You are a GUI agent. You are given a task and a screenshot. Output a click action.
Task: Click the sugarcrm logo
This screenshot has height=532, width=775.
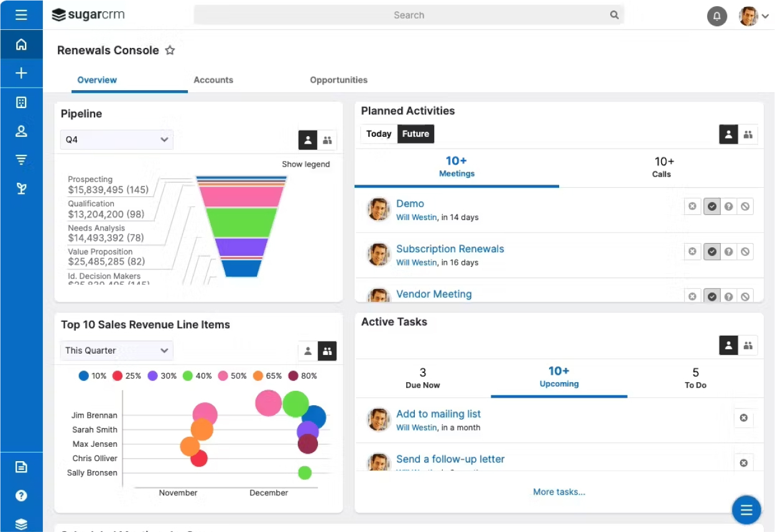[90, 15]
